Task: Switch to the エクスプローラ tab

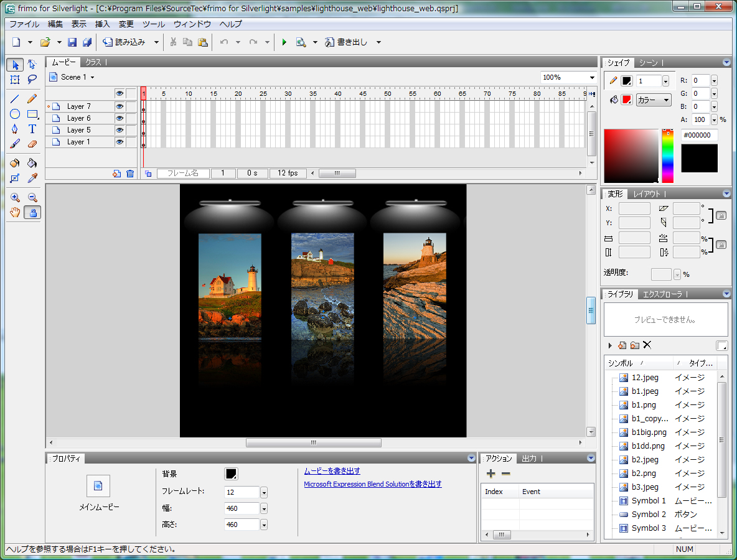Action: pos(662,294)
